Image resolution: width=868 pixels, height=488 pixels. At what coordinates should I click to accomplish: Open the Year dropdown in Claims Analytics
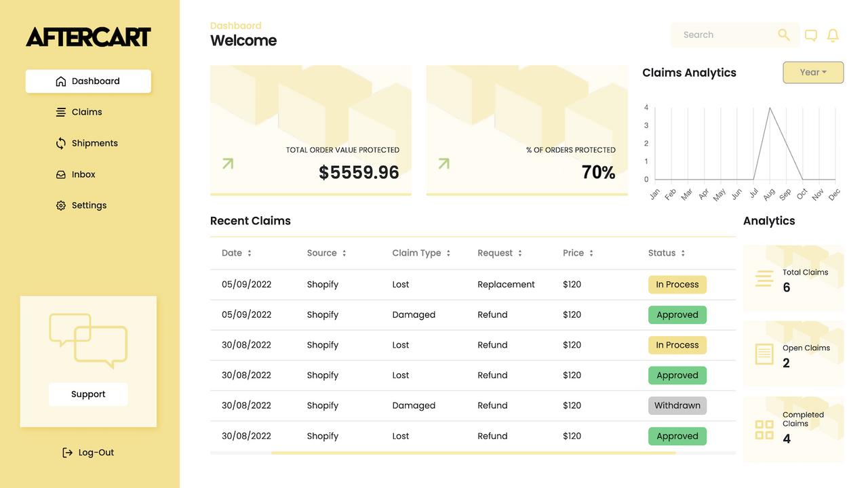point(813,73)
